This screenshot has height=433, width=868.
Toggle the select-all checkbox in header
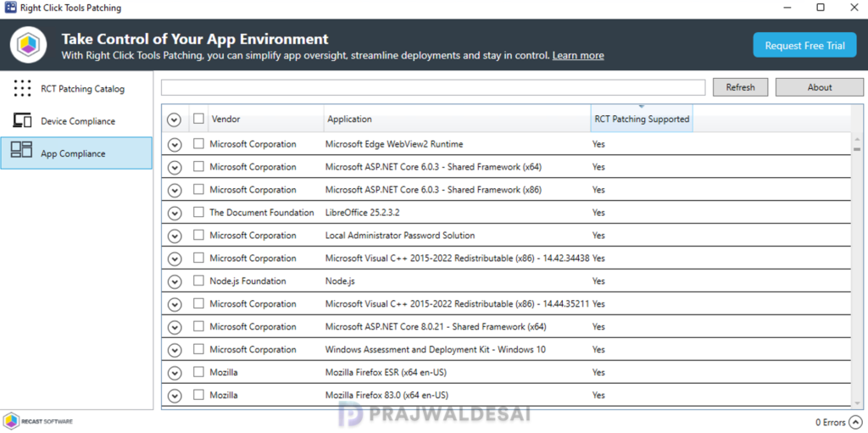[198, 119]
